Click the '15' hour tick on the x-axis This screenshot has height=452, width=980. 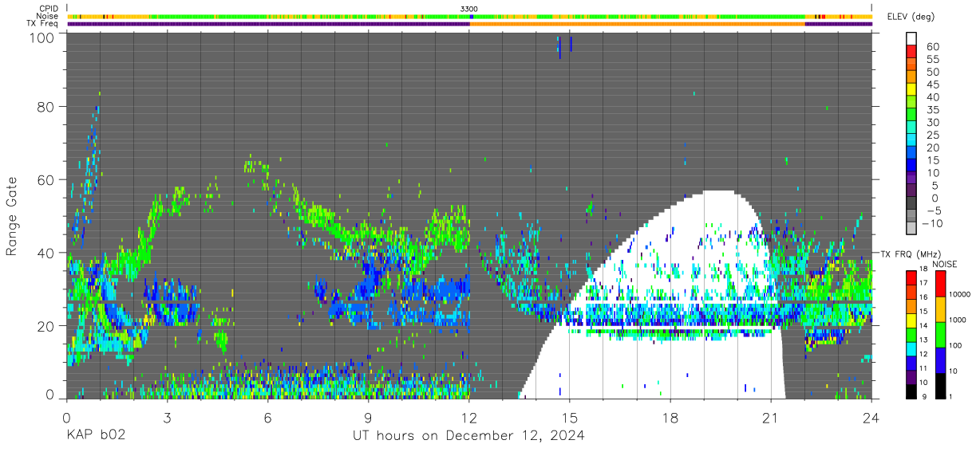(570, 417)
